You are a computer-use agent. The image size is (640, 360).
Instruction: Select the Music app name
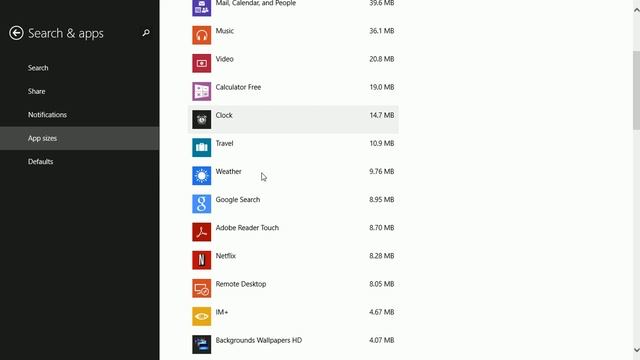224,31
